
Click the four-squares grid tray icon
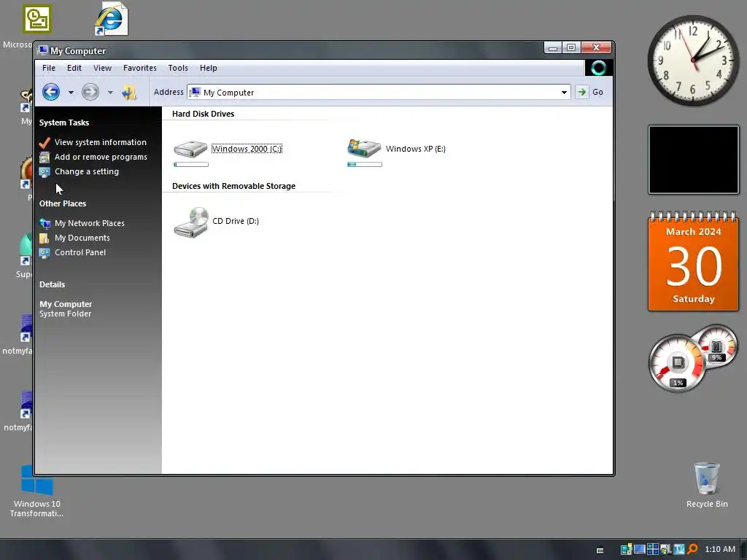coord(653,549)
